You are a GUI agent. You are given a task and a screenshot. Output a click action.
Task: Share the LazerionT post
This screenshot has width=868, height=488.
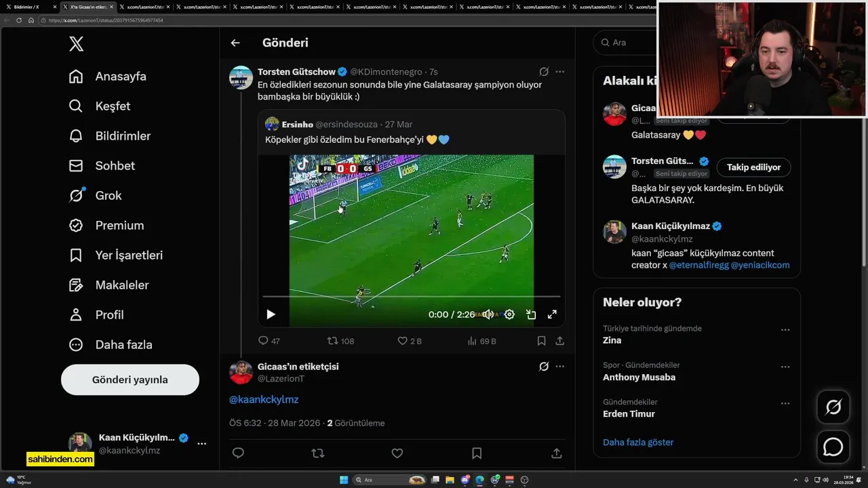pyautogui.click(x=556, y=453)
